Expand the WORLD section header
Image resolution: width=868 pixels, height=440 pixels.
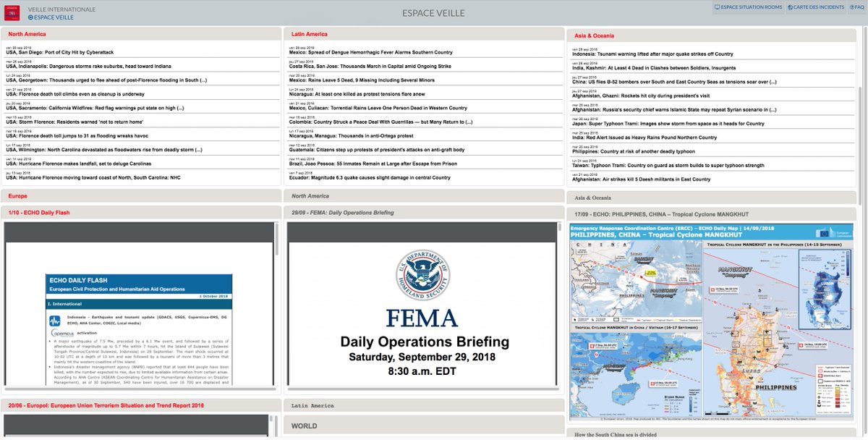[423, 426]
